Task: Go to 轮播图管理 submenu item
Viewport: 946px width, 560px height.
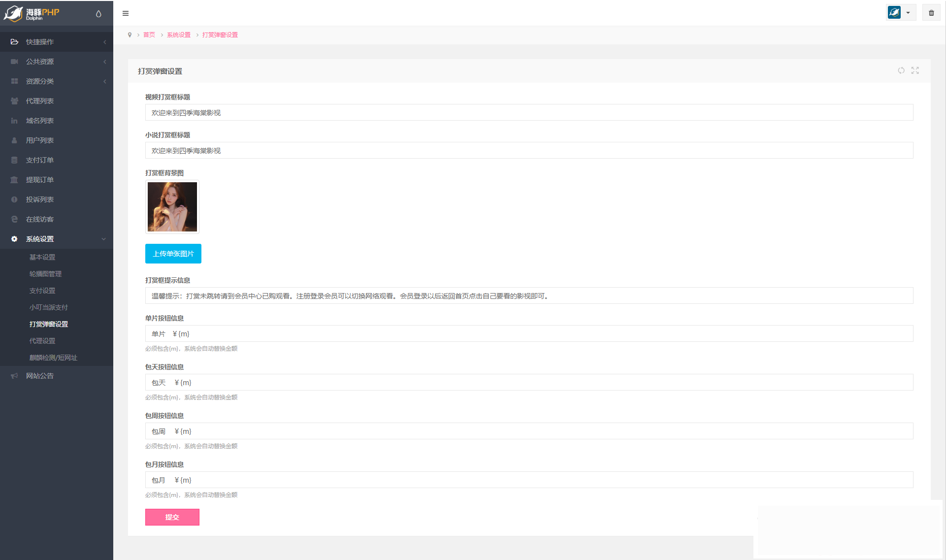Action: point(45,274)
